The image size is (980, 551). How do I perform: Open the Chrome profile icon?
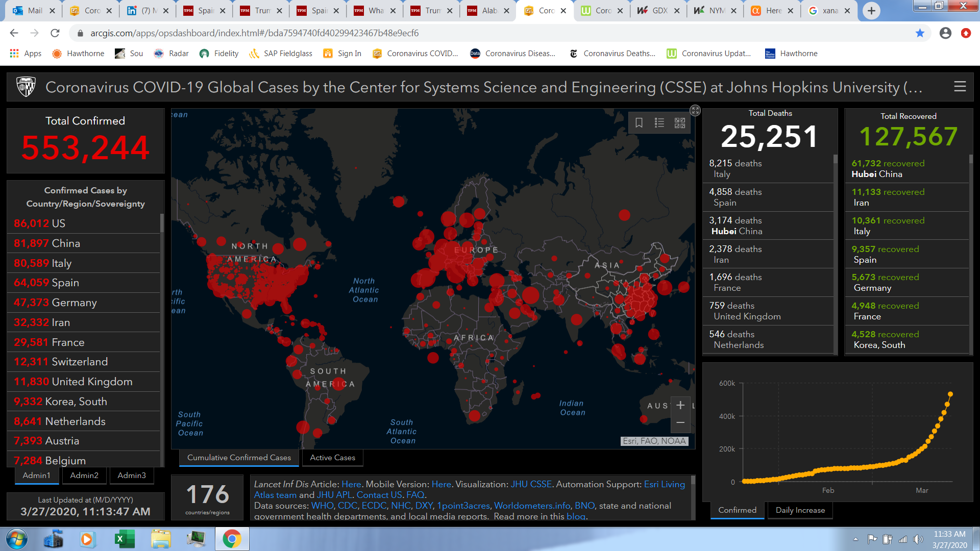pos(945,33)
